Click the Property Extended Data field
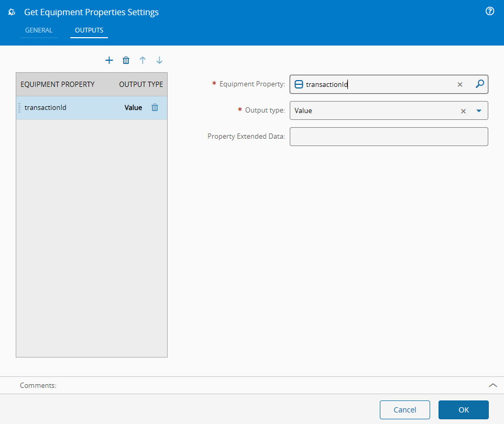The height and width of the screenshot is (424, 504). pos(389,137)
